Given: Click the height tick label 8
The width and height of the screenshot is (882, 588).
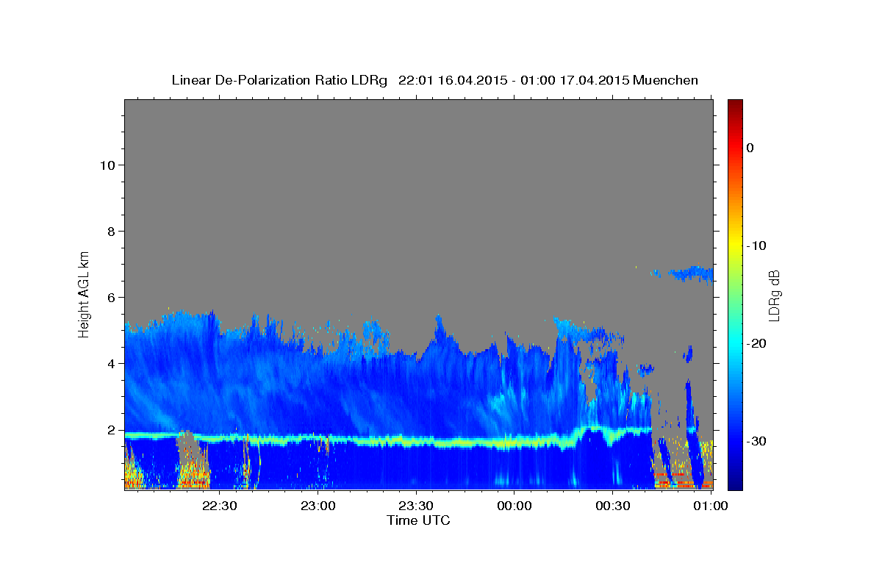Looking at the screenshot, I should click(111, 231).
